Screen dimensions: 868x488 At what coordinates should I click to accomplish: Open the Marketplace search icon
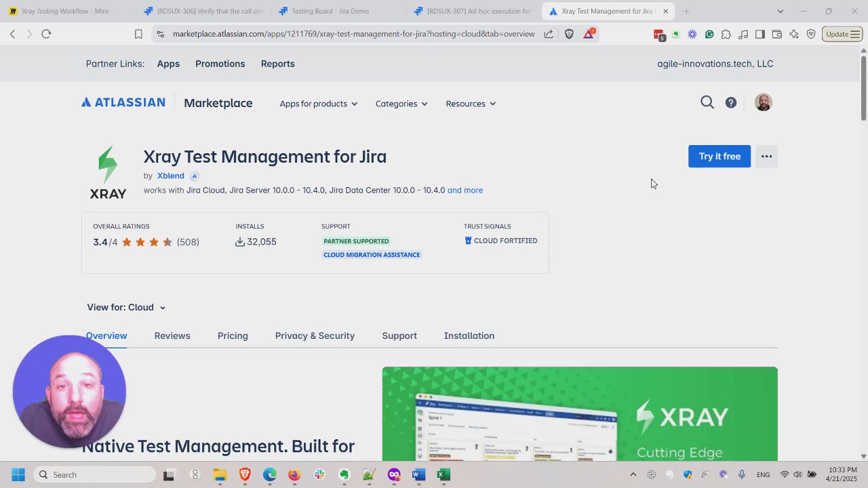click(x=707, y=102)
